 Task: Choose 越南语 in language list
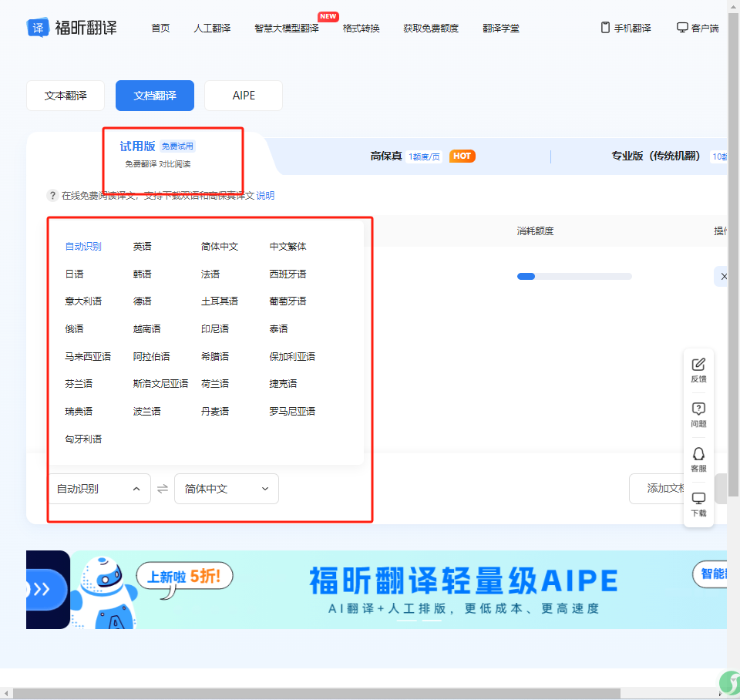click(x=146, y=328)
